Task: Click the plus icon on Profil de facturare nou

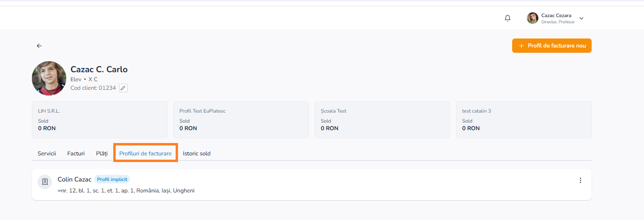Action: pyautogui.click(x=522, y=46)
